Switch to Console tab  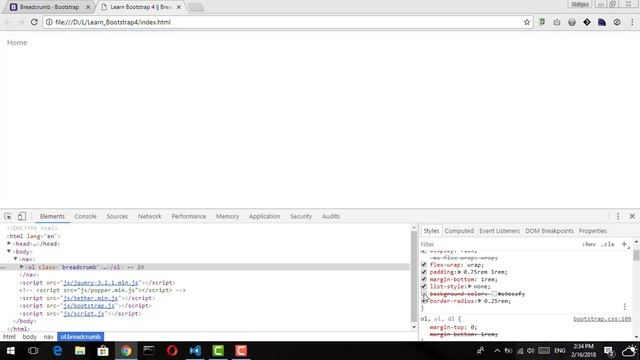click(x=85, y=216)
